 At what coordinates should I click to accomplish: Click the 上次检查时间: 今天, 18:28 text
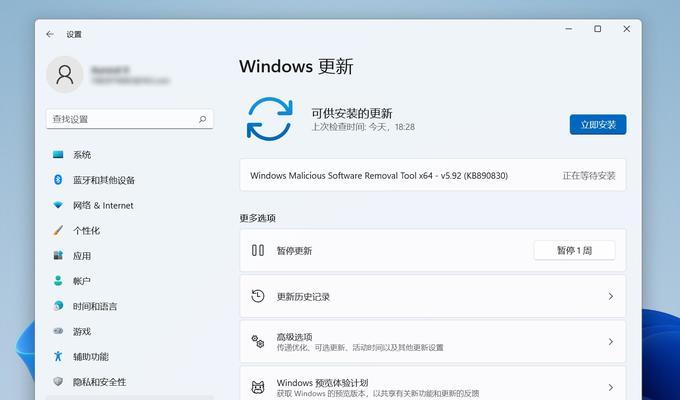[363, 127]
